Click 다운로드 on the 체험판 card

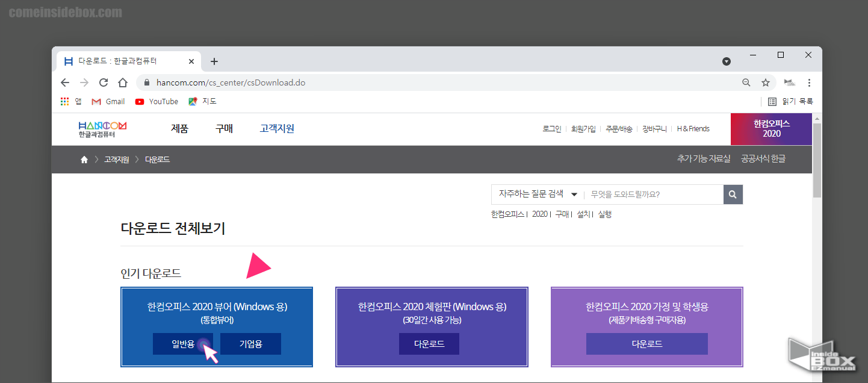429,344
